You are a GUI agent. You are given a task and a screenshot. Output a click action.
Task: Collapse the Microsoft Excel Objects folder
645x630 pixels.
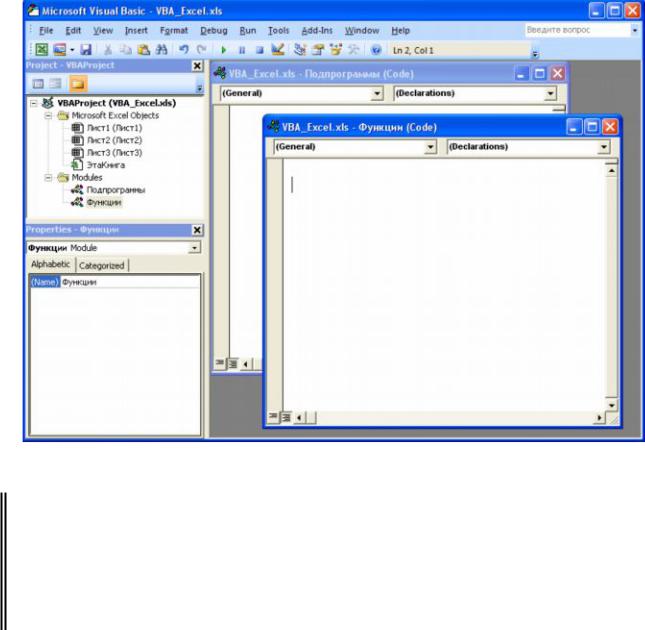pos(48,116)
